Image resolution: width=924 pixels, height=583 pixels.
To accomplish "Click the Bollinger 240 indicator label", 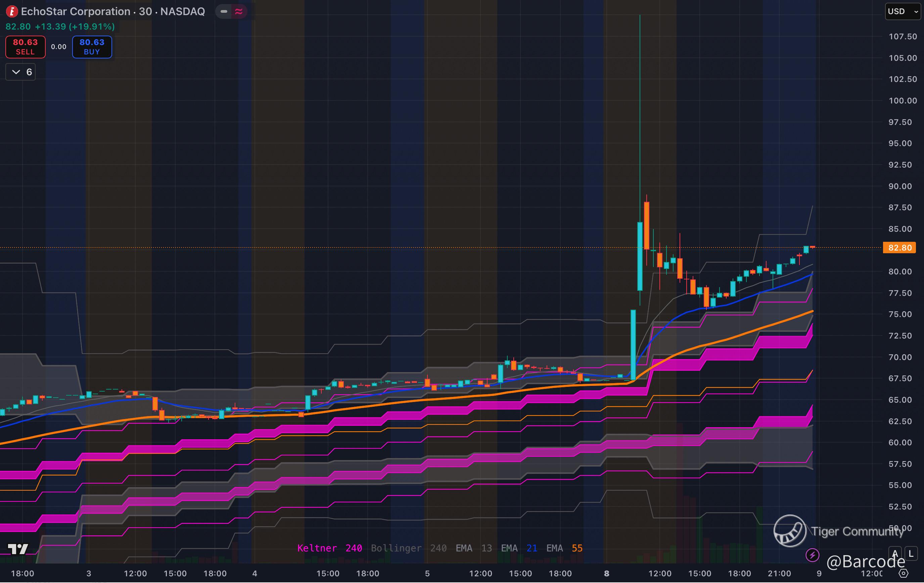I will [408, 548].
